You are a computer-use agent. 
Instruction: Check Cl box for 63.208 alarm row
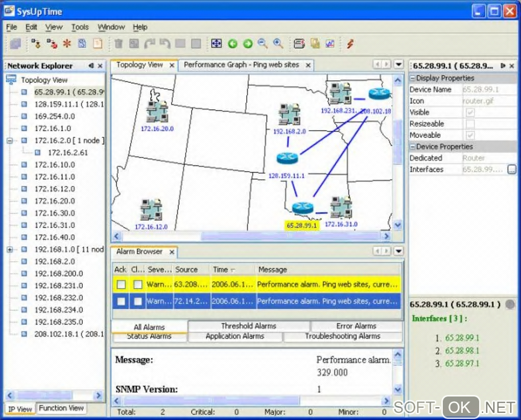(x=137, y=285)
